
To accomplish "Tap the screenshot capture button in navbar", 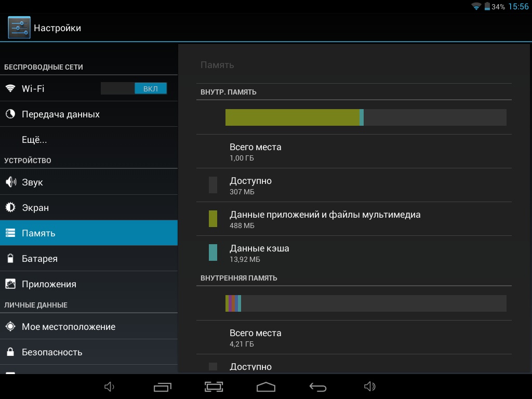I will click(x=214, y=387).
